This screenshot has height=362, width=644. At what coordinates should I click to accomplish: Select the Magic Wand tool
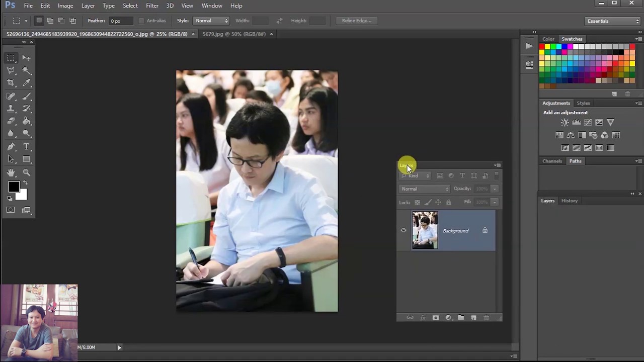(27, 70)
